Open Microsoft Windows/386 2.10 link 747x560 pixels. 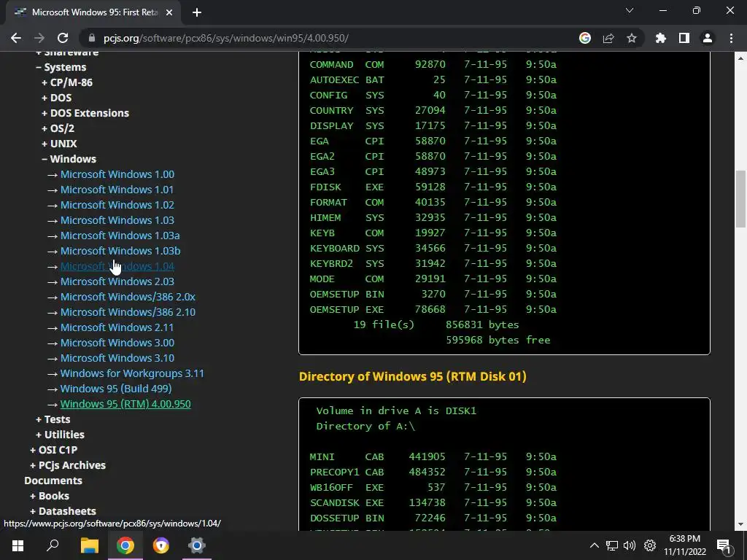coord(128,312)
